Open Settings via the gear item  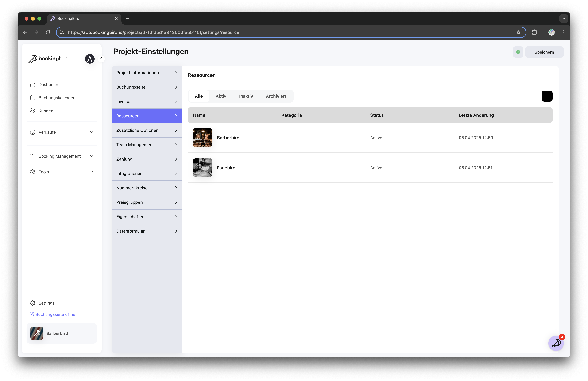coord(46,303)
